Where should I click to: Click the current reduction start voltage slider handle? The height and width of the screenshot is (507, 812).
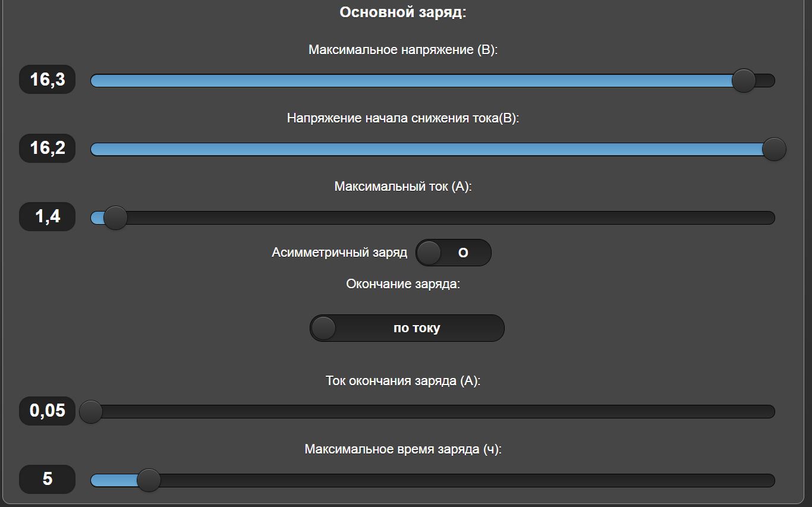[x=774, y=149]
